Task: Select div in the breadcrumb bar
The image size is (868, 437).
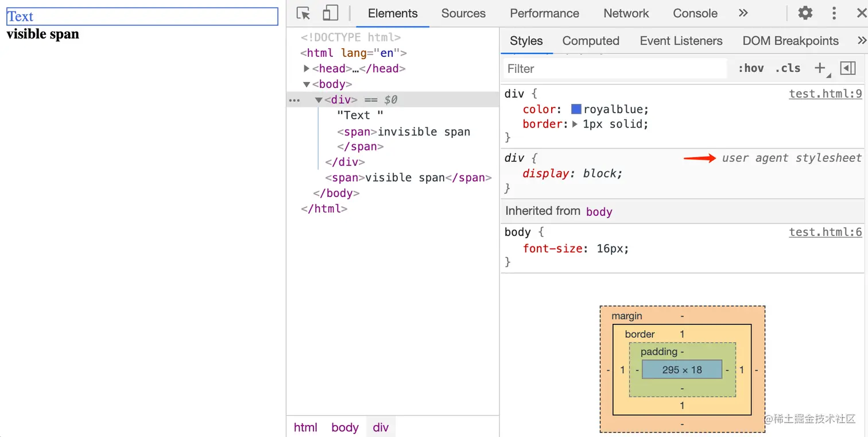Action: pos(381,427)
